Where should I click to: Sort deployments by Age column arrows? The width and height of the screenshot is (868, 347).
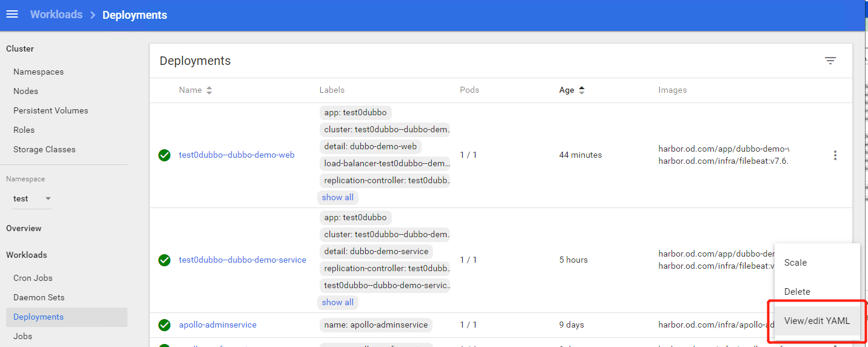[581, 90]
